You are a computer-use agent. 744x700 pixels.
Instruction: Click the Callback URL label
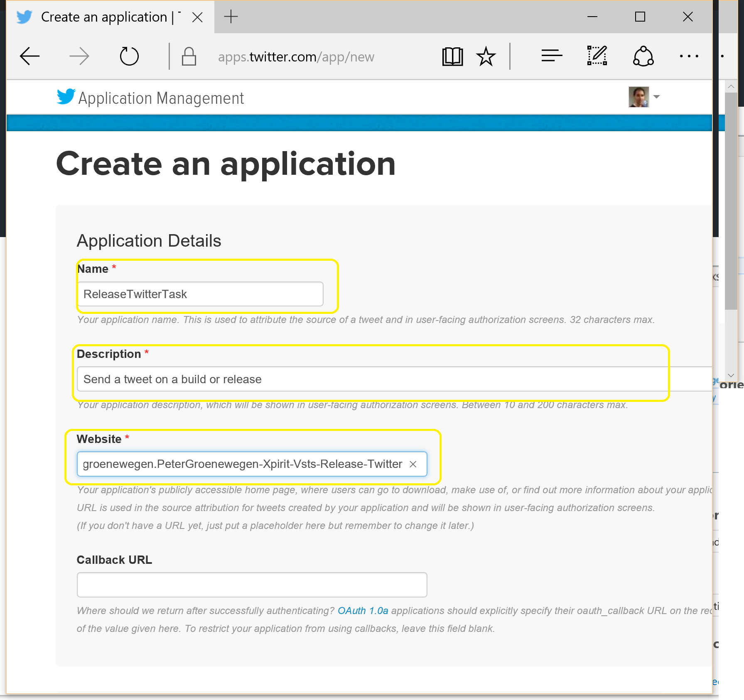[x=115, y=560]
